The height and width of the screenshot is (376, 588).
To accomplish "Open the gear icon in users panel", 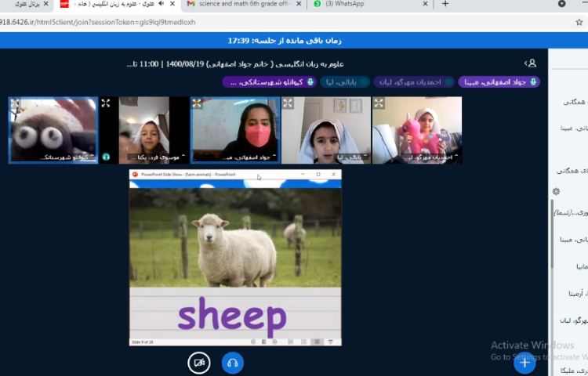I will tap(556, 191).
